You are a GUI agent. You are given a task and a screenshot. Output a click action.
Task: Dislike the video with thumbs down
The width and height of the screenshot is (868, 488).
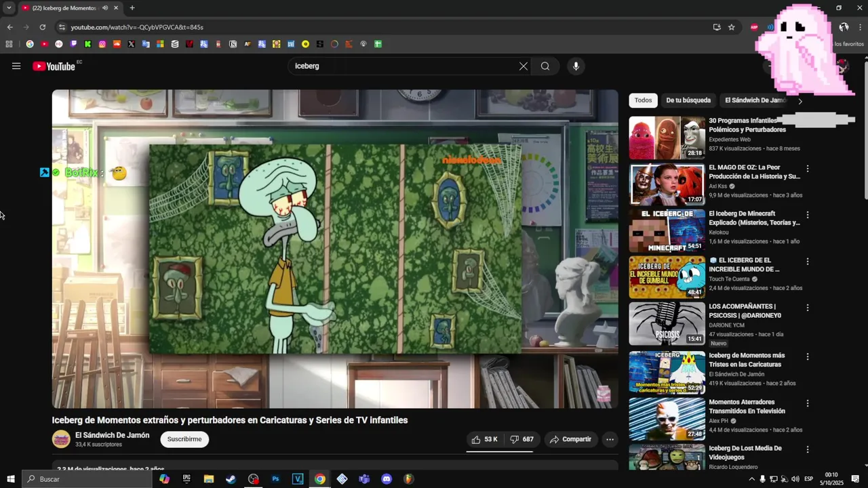[x=521, y=439]
